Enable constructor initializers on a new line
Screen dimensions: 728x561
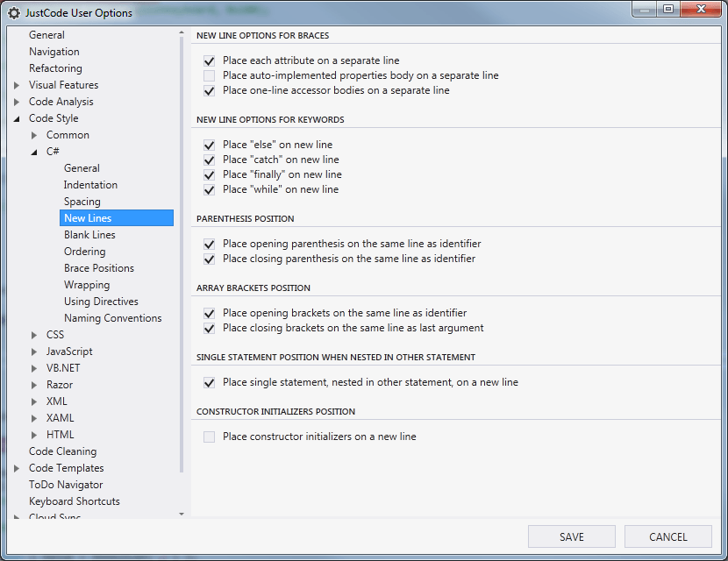point(210,437)
